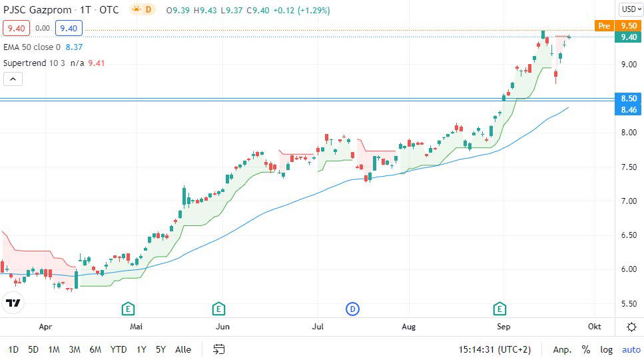This screenshot has height=360, width=644.
Task: Select the 3M time range
Action: click(x=75, y=350)
